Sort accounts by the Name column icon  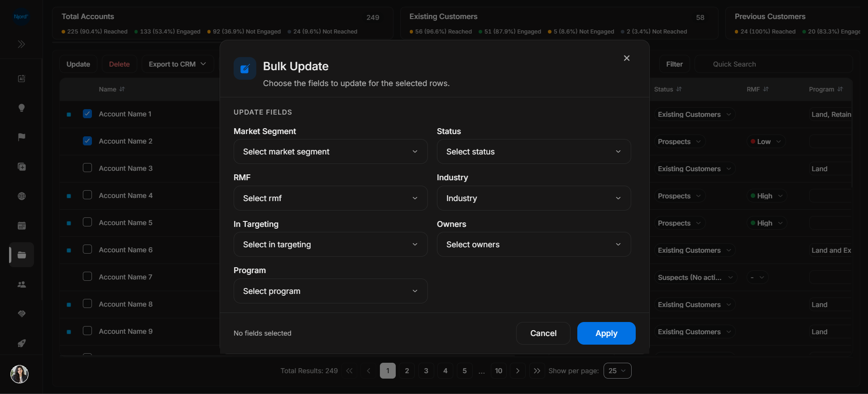point(122,89)
